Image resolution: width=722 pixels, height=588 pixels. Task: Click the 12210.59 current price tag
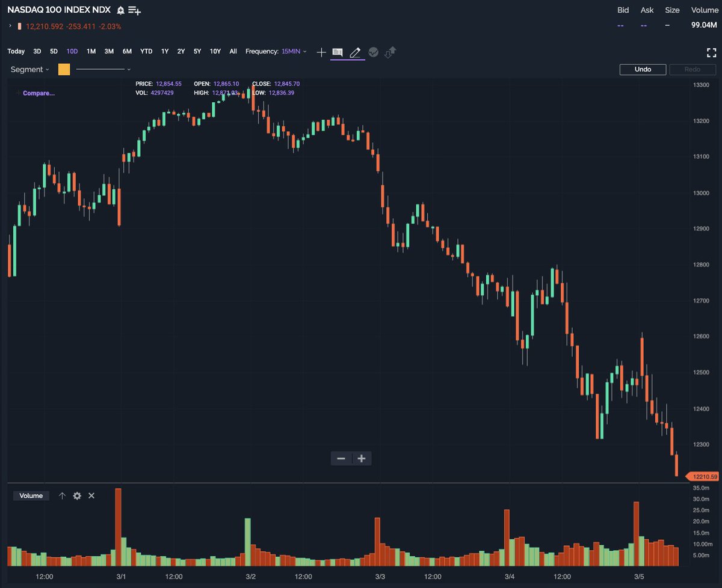tap(703, 477)
